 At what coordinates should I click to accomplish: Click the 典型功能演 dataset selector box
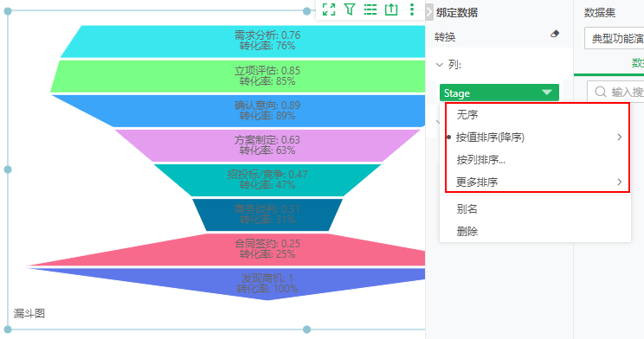point(615,38)
